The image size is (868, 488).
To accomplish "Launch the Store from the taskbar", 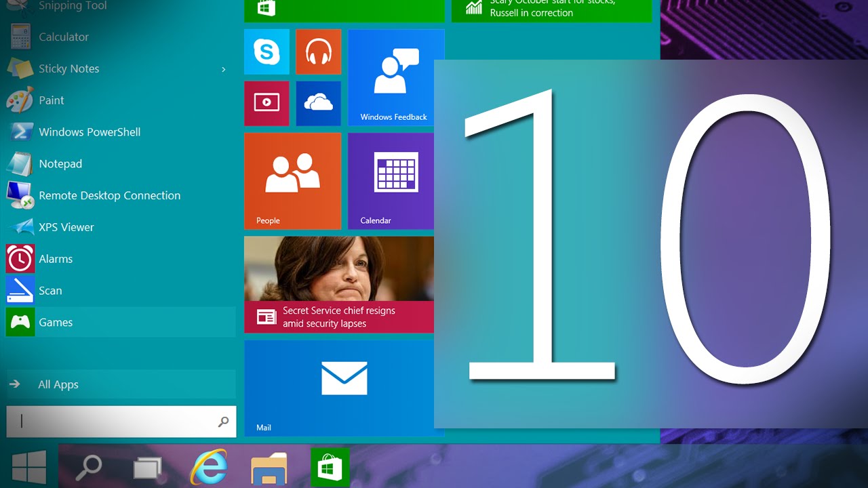I will point(330,468).
